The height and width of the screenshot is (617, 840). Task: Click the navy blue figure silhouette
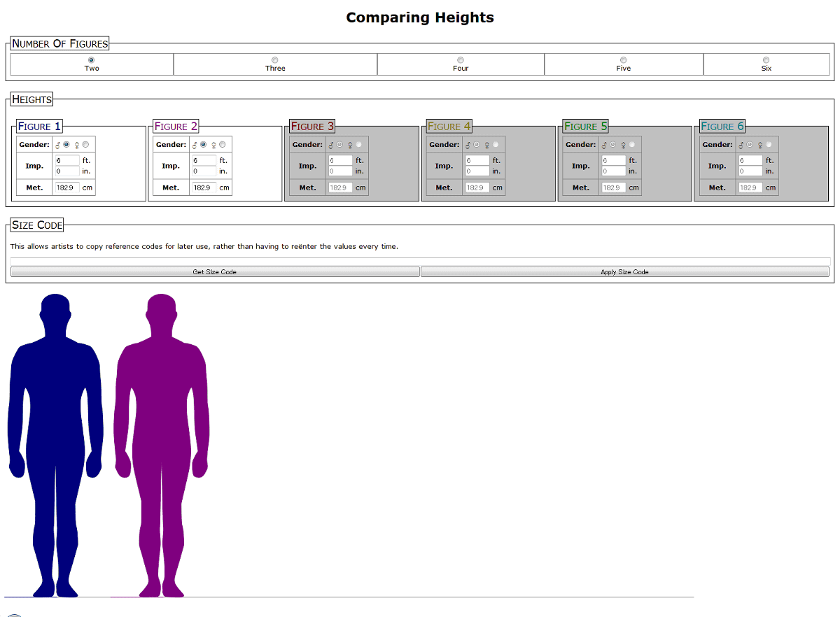(x=55, y=420)
